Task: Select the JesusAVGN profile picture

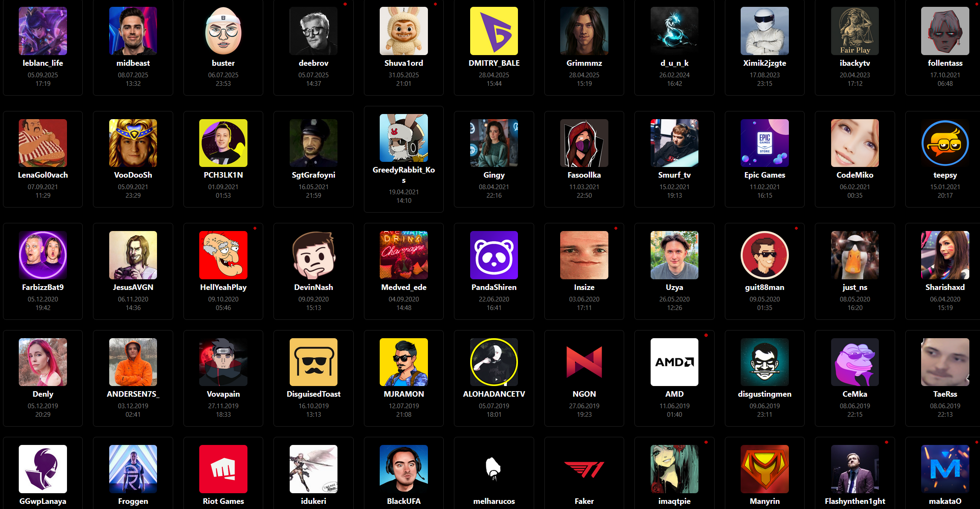Action: (133, 255)
